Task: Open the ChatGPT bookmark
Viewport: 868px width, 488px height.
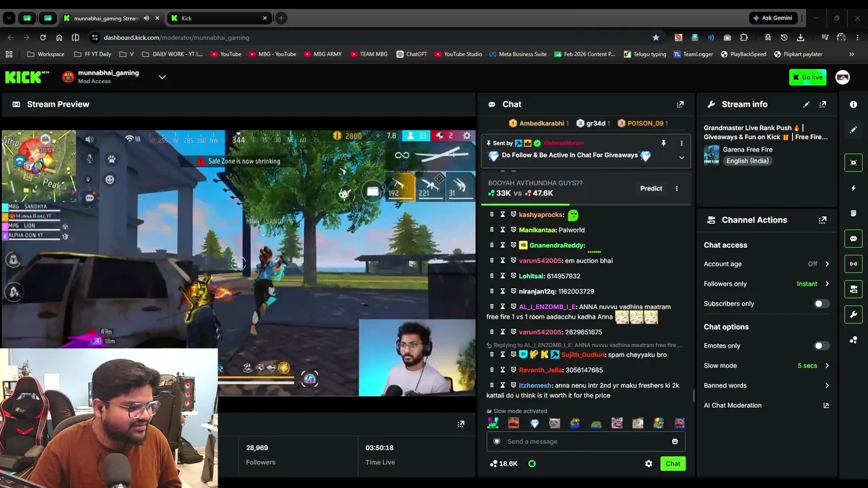Action: (412, 54)
